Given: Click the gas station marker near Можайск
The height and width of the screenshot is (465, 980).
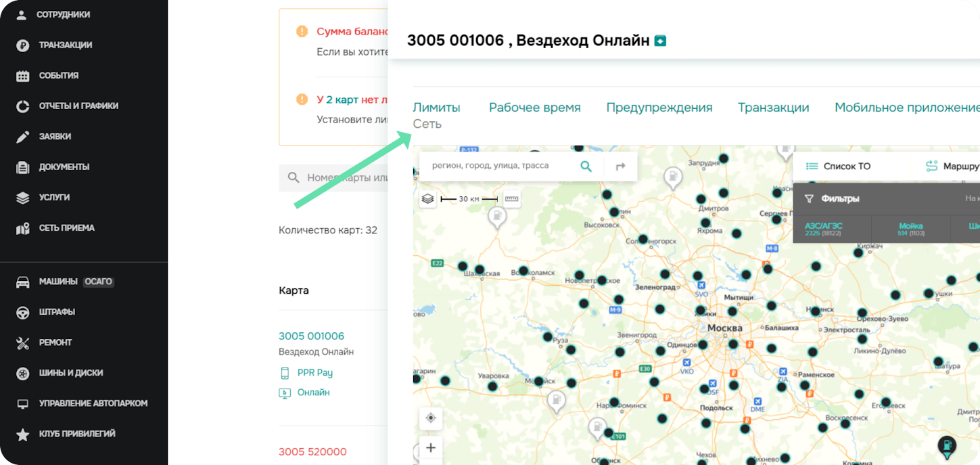Looking at the screenshot, I should coord(556,401).
